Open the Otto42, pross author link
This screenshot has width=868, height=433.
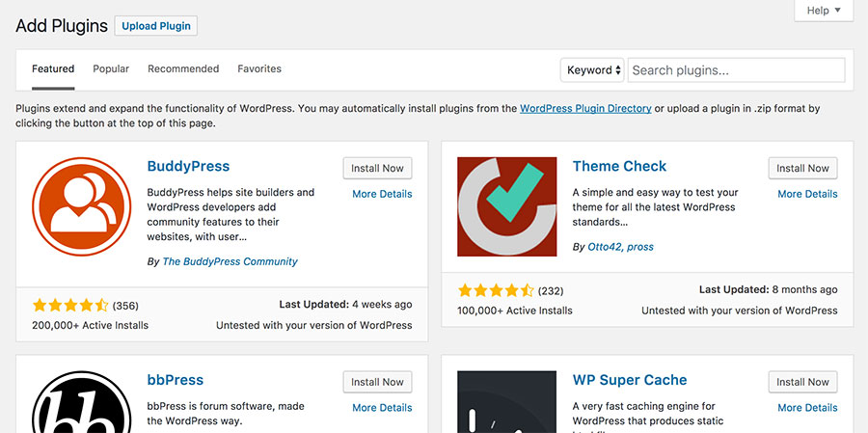(x=620, y=247)
